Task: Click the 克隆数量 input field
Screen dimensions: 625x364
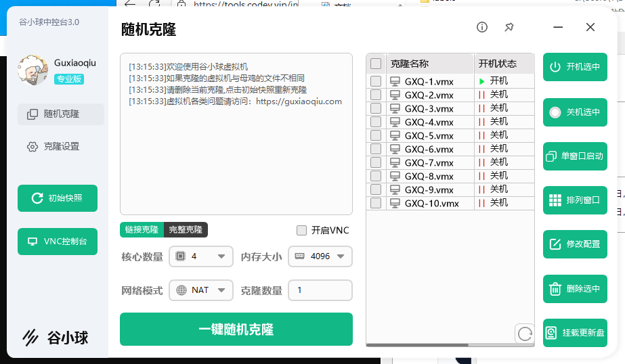Action: pyautogui.click(x=320, y=290)
